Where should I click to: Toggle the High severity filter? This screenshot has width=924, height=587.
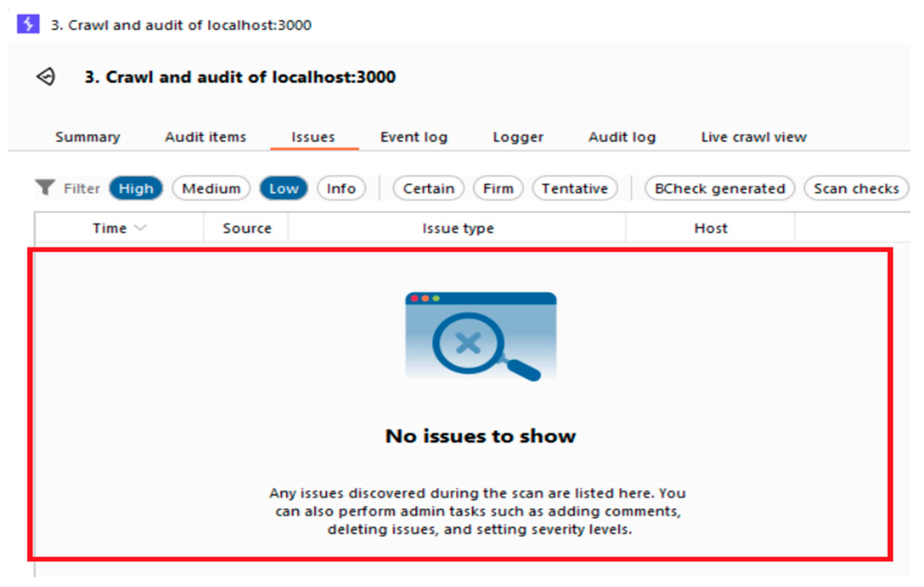click(x=136, y=189)
